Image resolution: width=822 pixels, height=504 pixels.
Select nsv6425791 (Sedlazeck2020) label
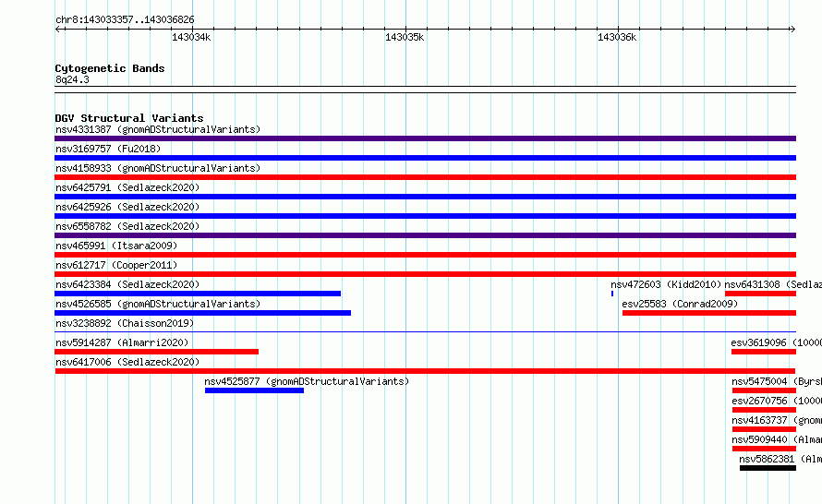(127, 187)
